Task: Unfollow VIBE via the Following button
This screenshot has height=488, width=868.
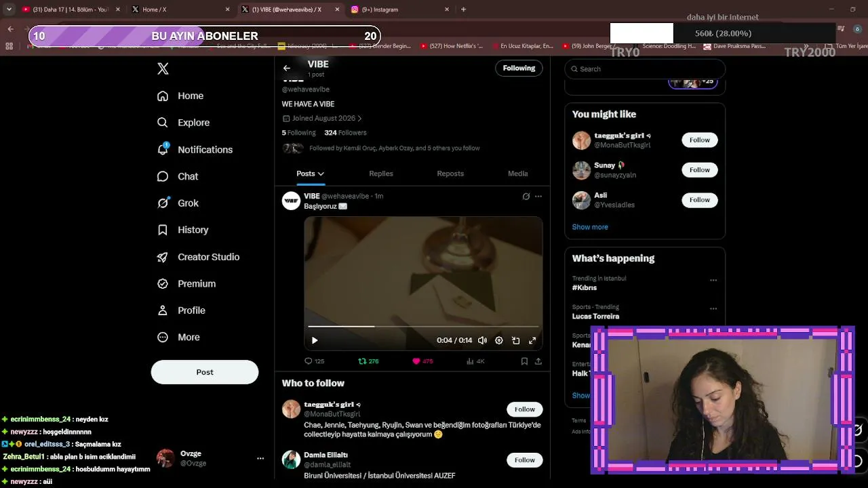Action: [519, 68]
